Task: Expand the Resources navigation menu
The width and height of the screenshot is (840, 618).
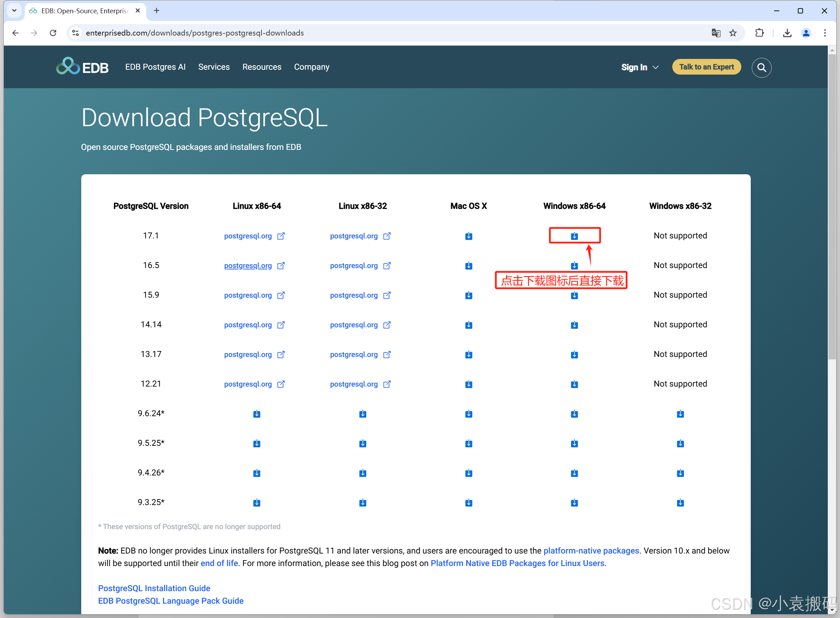Action: click(261, 67)
